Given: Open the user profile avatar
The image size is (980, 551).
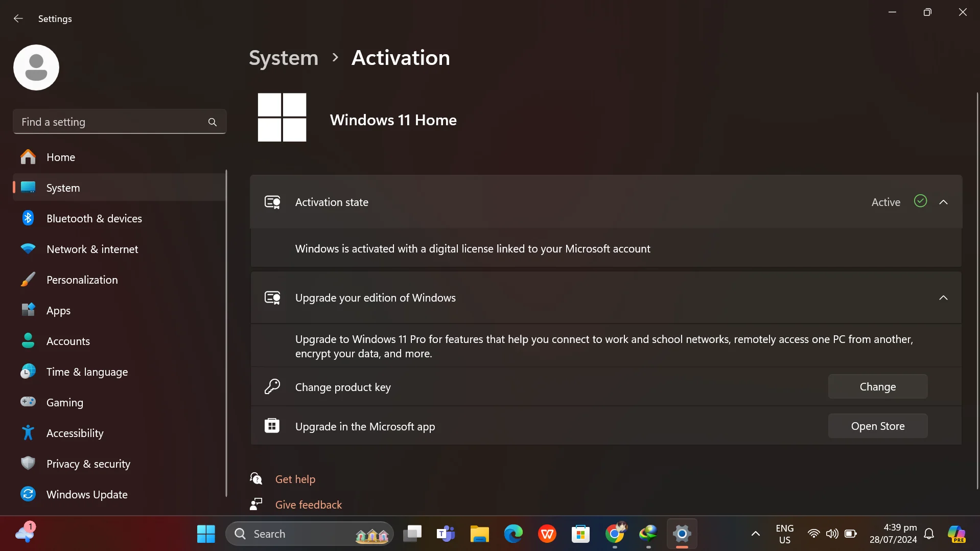Looking at the screenshot, I should tap(36, 67).
